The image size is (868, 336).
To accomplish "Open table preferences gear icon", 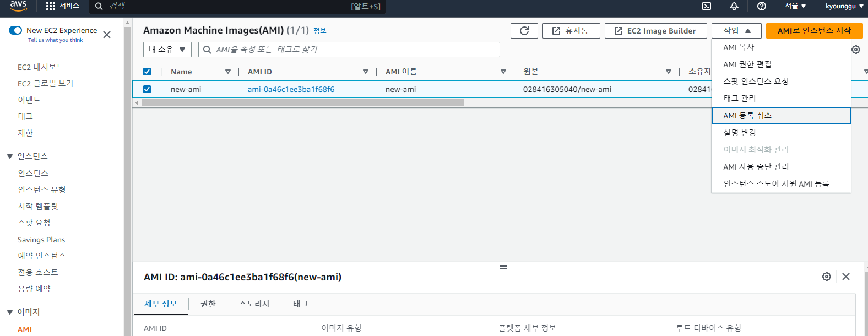I will coord(856,50).
